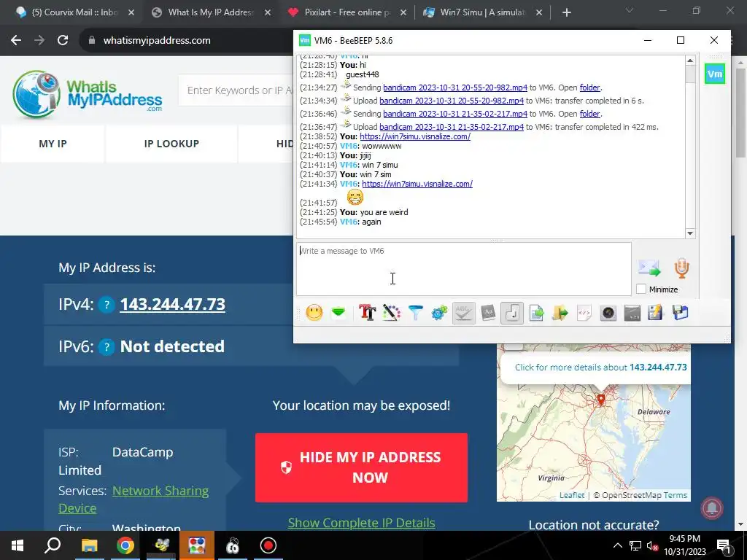Viewport: 747px width, 560px height.
Task: Open Show Complete IP Details link
Action: (x=361, y=523)
